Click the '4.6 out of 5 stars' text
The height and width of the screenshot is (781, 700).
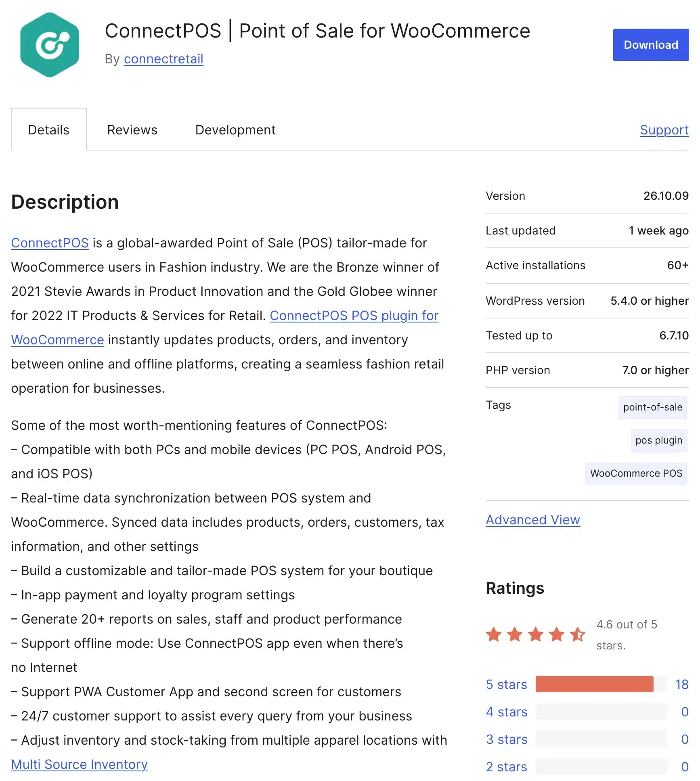[x=627, y=635]
